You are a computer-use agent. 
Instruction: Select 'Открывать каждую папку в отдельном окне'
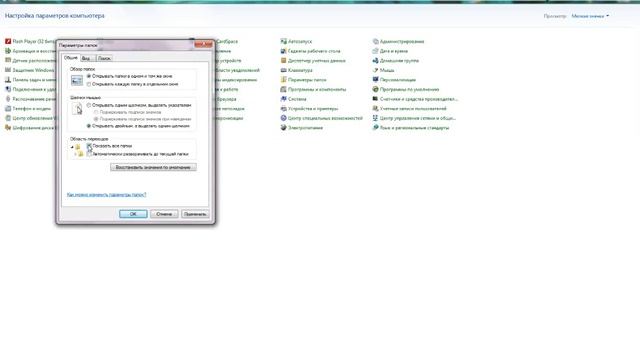point(89,84)
